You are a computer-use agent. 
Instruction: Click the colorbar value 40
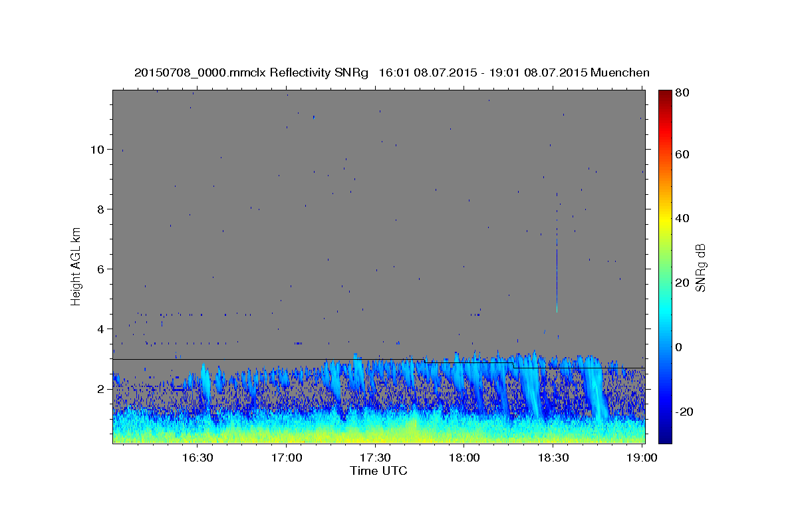(x=683, y=219)
